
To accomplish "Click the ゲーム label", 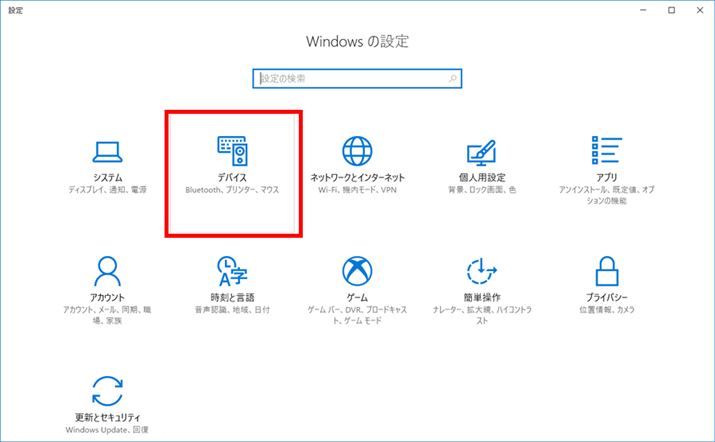I will click(357, 297).
